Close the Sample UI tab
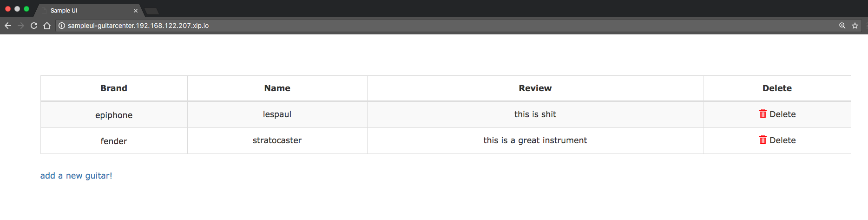The height and width of the screenshot is (220, 868). coord(136,11)
